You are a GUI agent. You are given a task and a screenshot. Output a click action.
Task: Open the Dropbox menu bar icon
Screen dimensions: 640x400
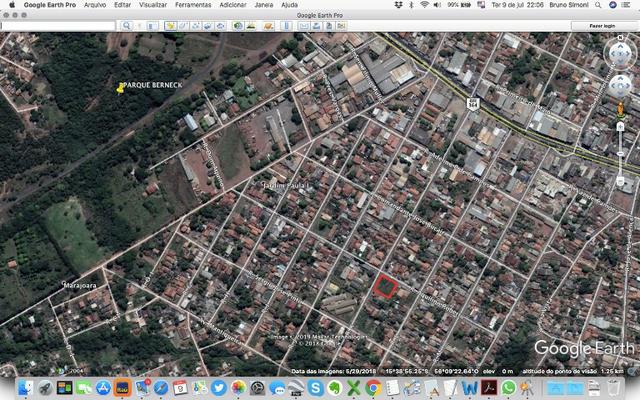pos(398,5)
